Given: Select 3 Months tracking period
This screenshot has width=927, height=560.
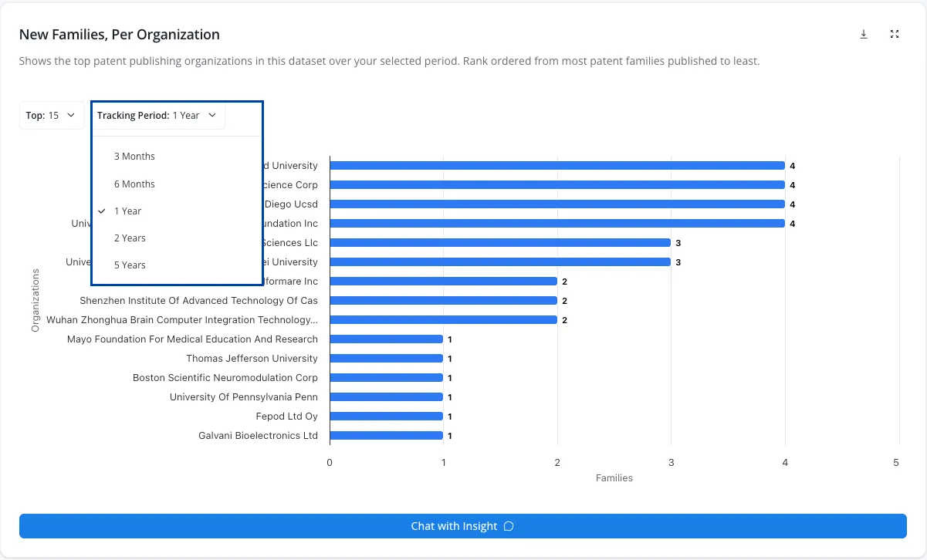Looking at the screenshot, I should (x=134, y=157).
